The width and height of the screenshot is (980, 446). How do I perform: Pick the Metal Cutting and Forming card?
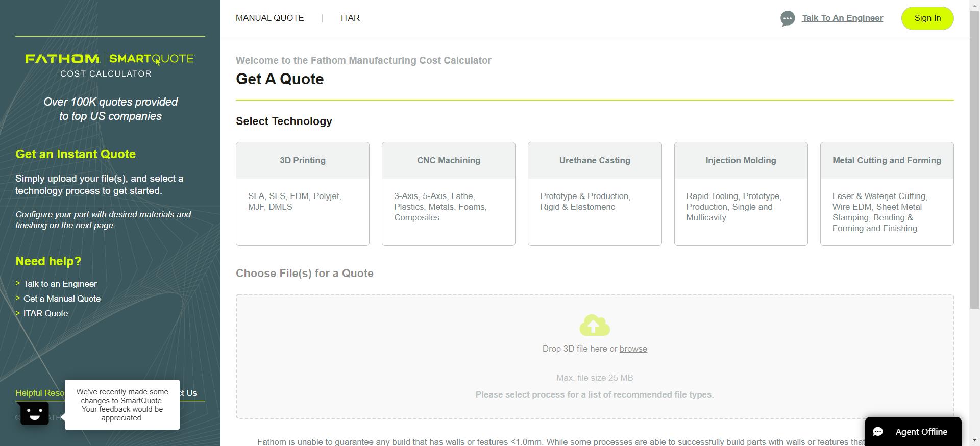coord(887,194)
